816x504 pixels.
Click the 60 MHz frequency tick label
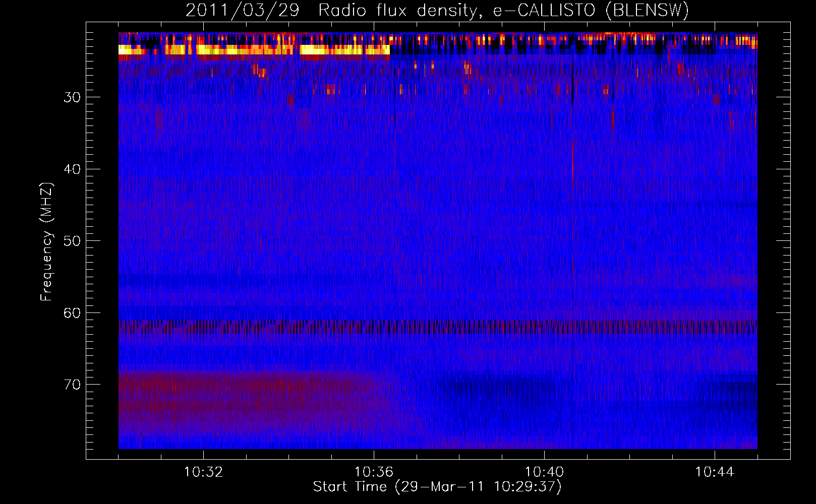tap(72, 313)
